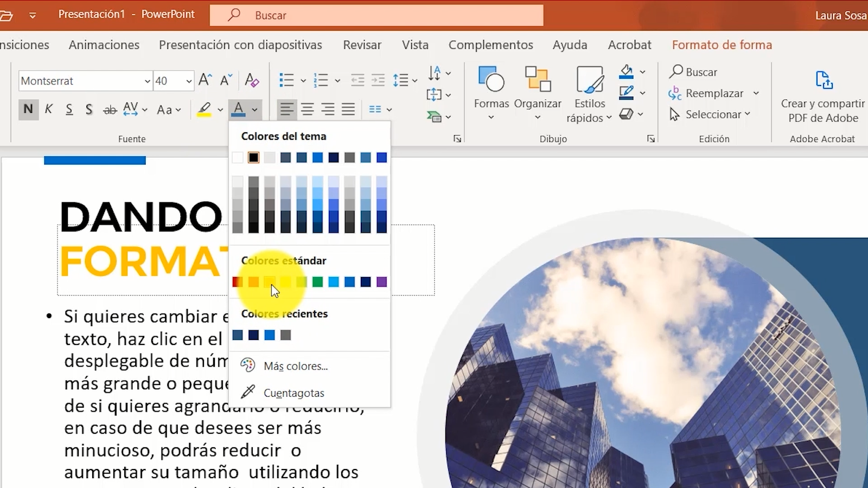Open Más colores dialog
This screenshot has width=868, height=488.
coord(309,366)
